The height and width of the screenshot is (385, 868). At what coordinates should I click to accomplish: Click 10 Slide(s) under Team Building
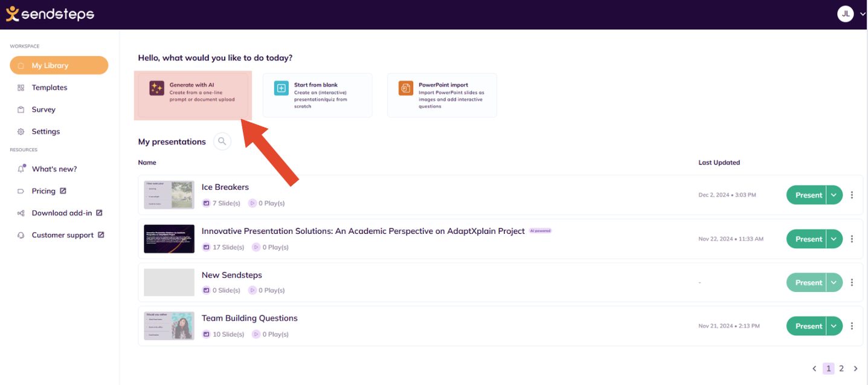click(223, 334)
